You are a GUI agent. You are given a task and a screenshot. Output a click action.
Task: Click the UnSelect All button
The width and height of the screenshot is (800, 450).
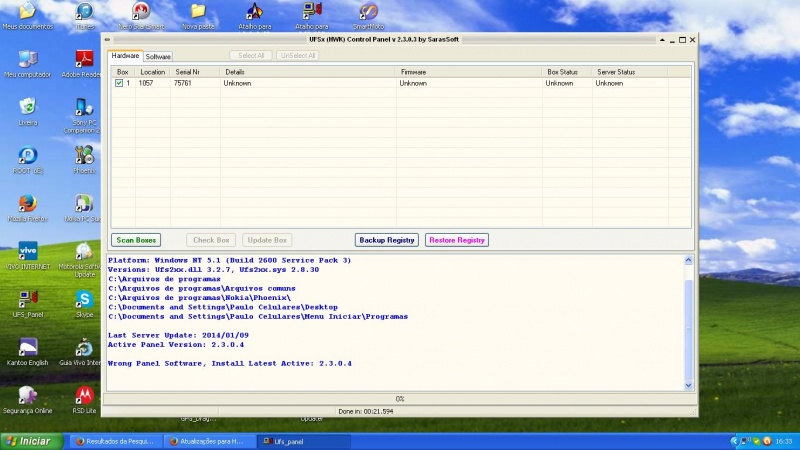(298, 55)
